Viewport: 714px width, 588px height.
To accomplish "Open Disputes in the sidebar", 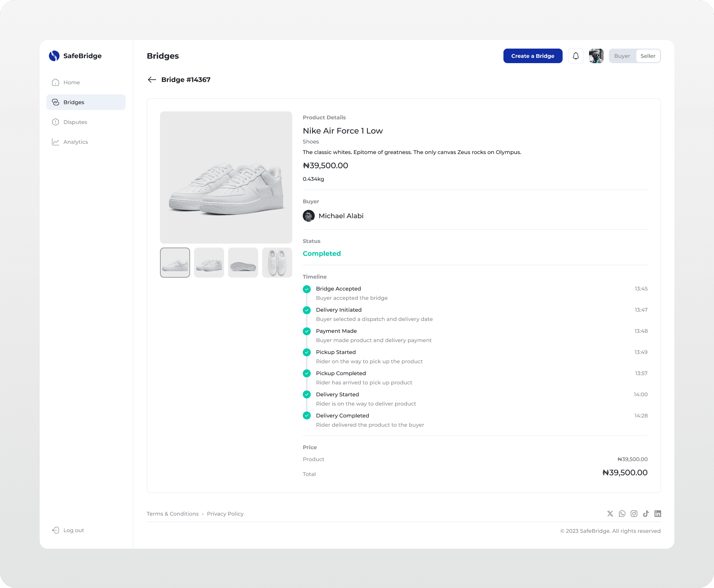I will click(x=75, y=122).
